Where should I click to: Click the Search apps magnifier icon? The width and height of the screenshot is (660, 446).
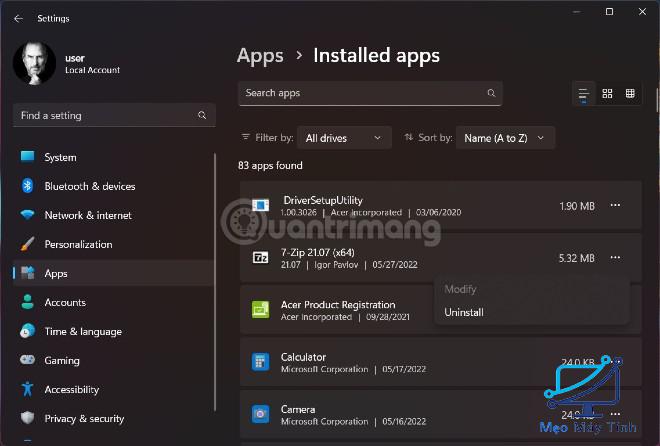click(491, 93)
